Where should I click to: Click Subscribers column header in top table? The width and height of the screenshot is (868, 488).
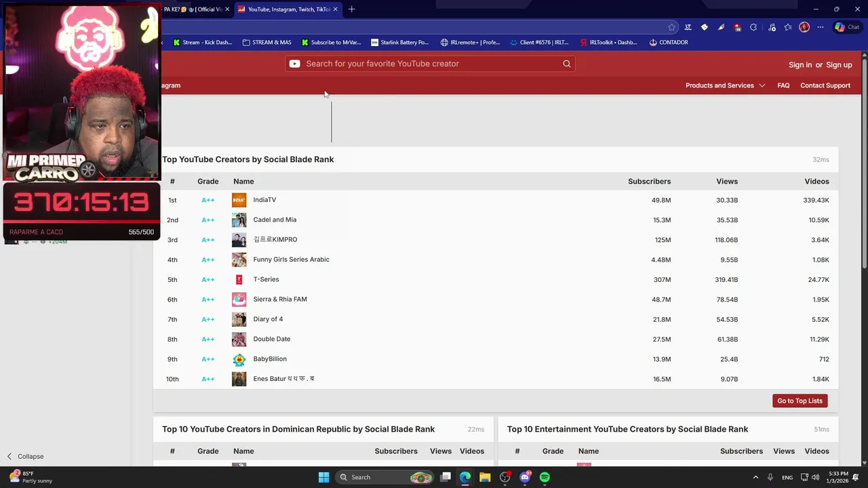point(649,182)
